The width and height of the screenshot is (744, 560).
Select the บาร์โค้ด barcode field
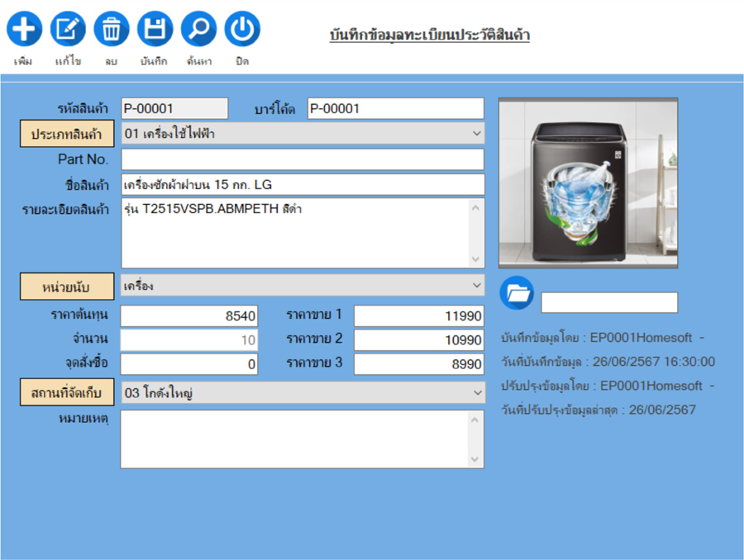pyautogui.click(x=395, y=108)
